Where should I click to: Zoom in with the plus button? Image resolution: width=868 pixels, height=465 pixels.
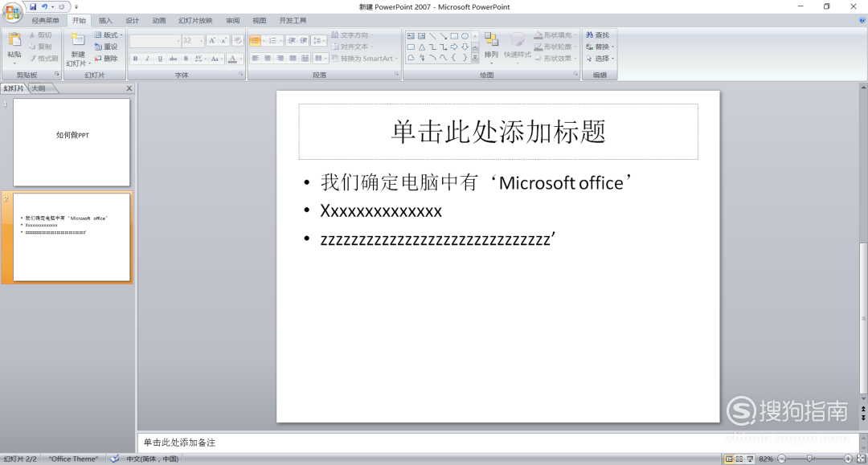(x=848, y=459)
